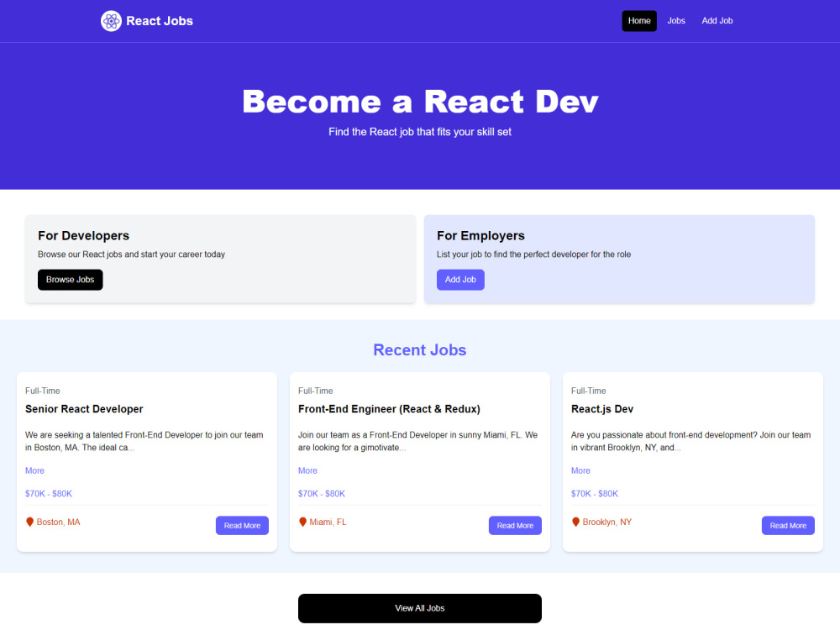This screenshot has width=840, height=630.
Task: Click the View All Jobs button
Action: tap(420, 608)
